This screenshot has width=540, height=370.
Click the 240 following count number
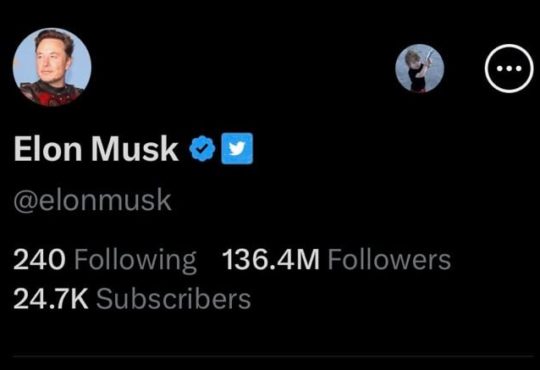(x=39, y=259)
